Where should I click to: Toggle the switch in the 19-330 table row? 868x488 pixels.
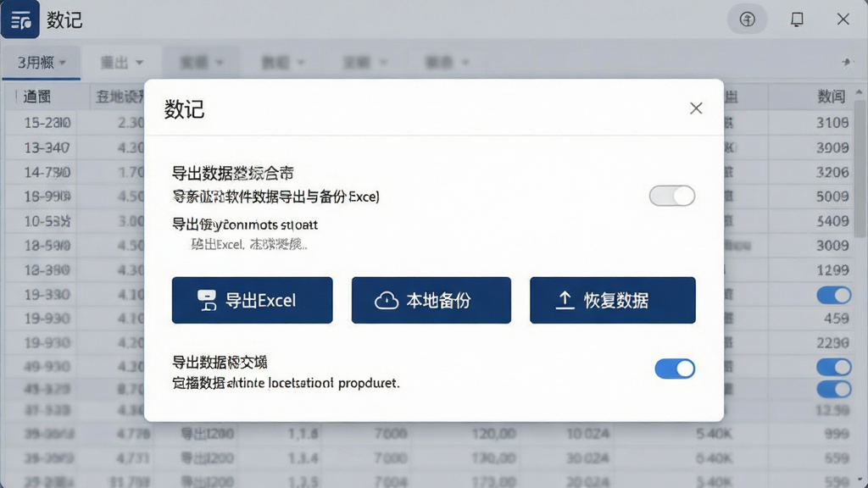click(834, 295)
